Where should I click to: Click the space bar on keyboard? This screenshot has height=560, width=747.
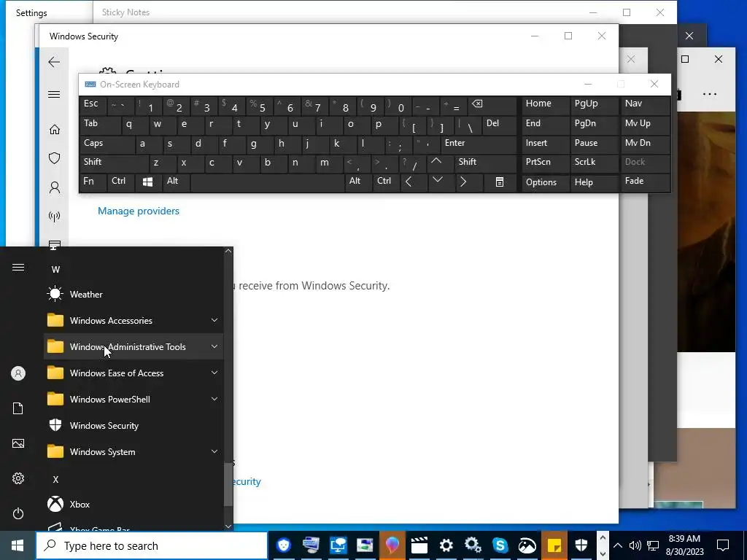267,182
